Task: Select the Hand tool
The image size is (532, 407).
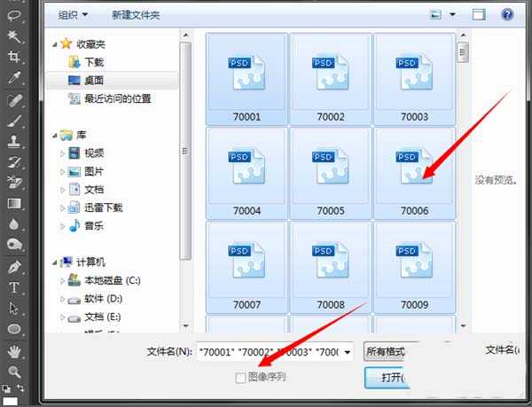Action: [14, 350]
